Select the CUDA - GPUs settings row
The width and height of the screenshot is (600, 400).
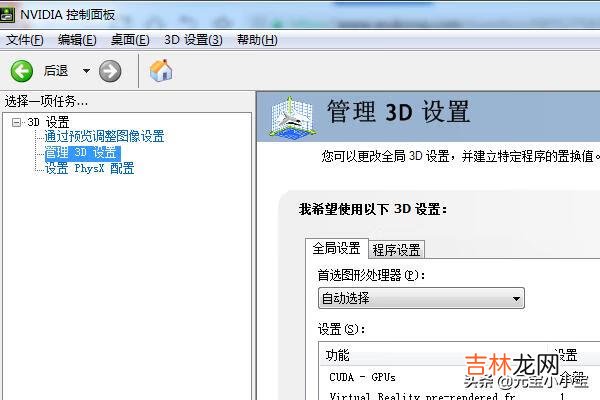pyautogui.click(x=362, y=377)
